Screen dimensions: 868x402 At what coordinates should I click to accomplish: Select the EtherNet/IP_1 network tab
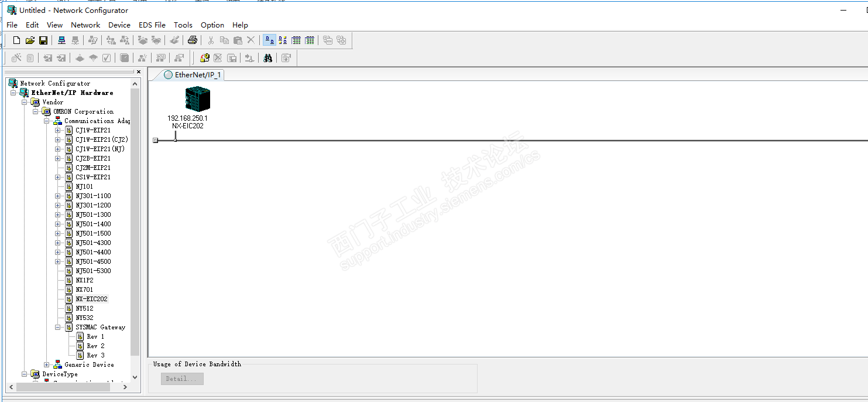tap(192, 75)
